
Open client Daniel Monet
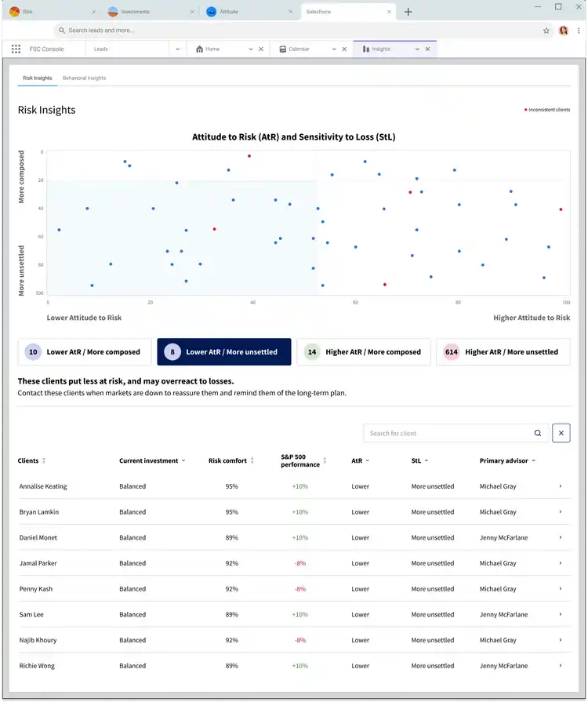coord(38,538)
